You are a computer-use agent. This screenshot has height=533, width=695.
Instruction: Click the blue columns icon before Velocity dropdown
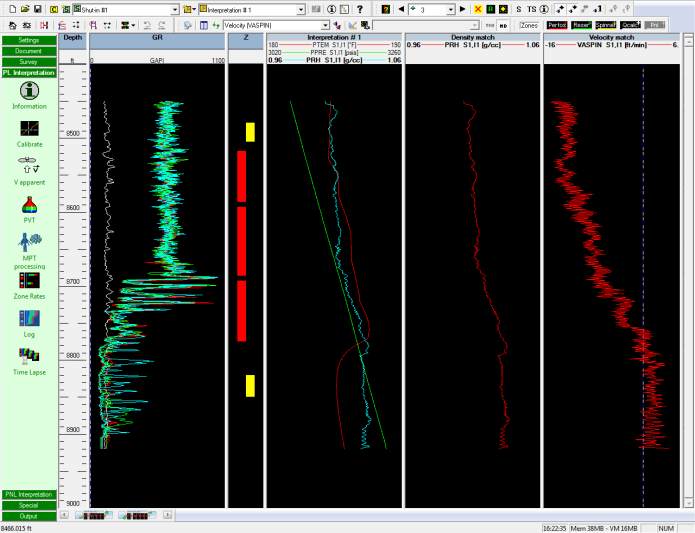point(204,26)
